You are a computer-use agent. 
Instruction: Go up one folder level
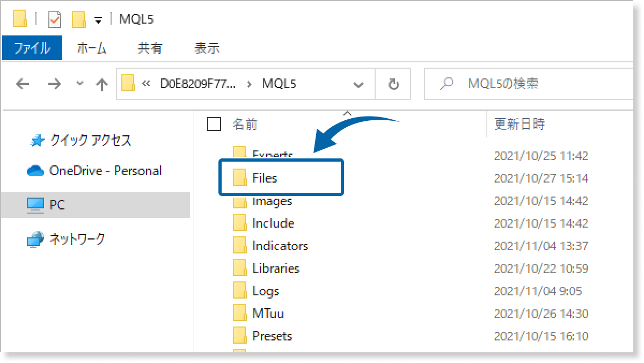pyautogui.click(x=101, y=83)
